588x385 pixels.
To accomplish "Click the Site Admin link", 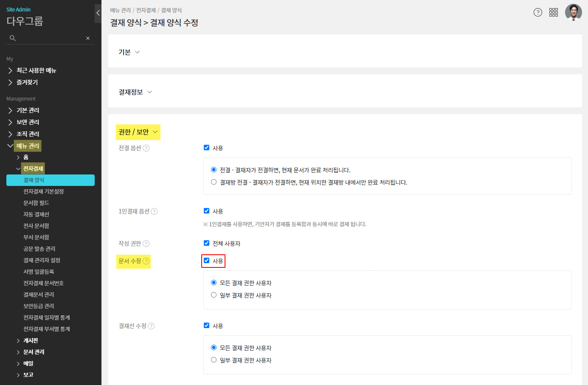I will coord(18,9).
